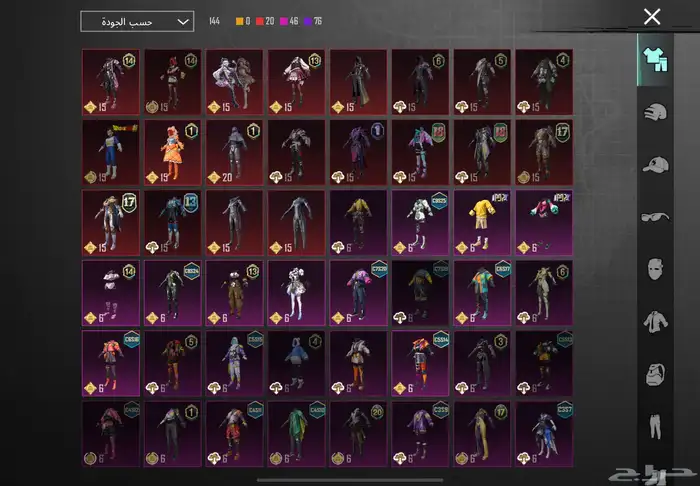Select the outfits category icon
700x486 pixels.
pos(655,59)
